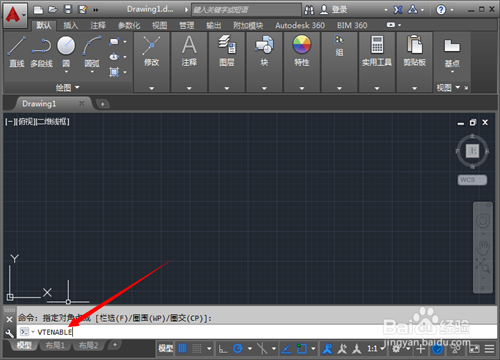Toggle snap mode dotted grid in status bar
The image size is (500, 360).
(x=197, y=349)
